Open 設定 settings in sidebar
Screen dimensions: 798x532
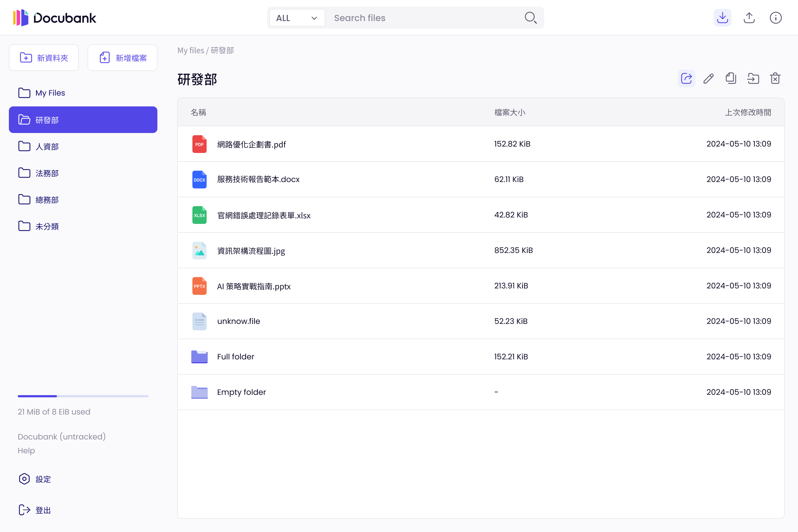pyautogui.click(x=35, y=479)
